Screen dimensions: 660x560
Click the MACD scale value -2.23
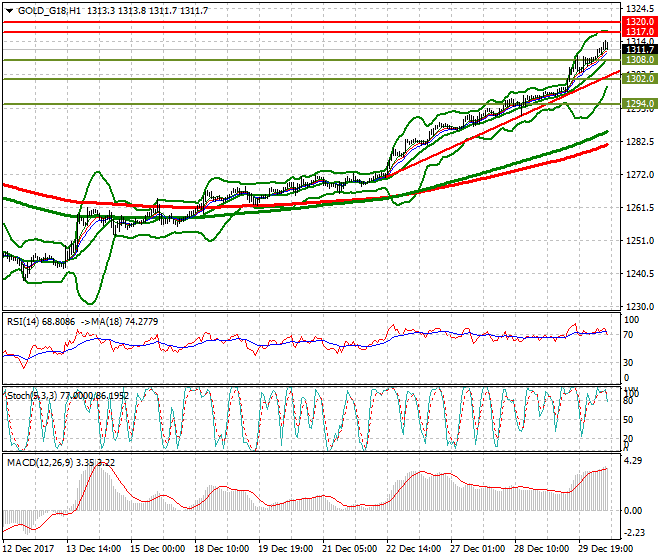(x=634, y=533)
